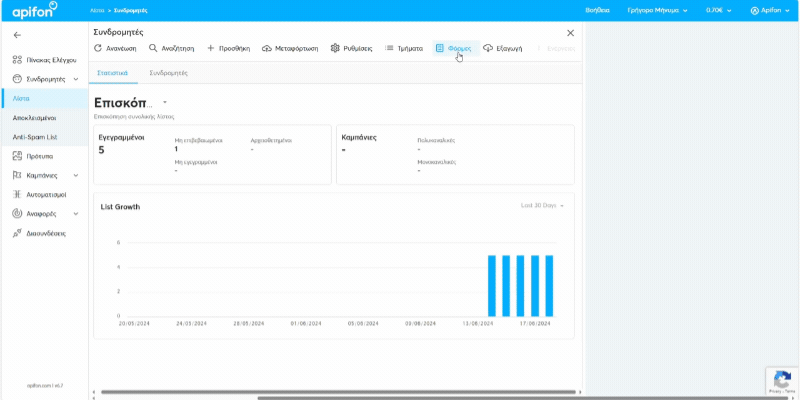Open Ρυθμίσεις gear settings
800x400 pixels.
336,48
